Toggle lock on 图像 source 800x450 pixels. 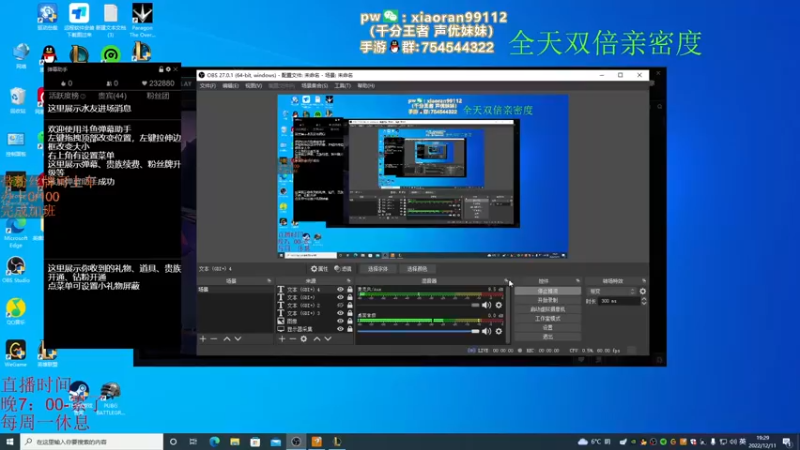click(350, 321)
